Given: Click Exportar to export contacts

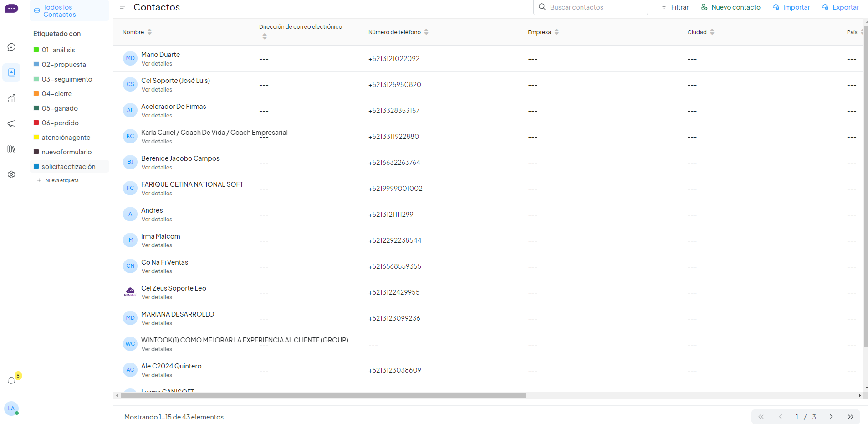Looking at the screenshot, I should tap(840, 7).
